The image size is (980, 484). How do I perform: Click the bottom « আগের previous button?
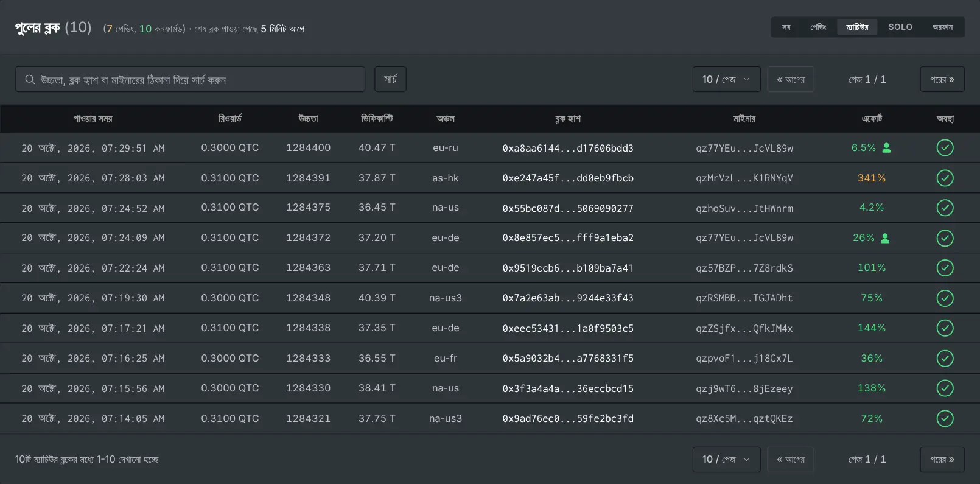[791, 459]
